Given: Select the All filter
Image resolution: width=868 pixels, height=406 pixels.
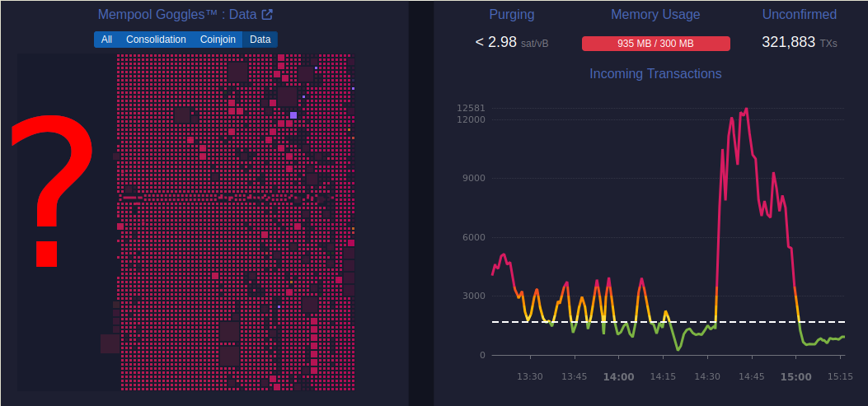Looking at the screenshot, I should tap(106, 40).
